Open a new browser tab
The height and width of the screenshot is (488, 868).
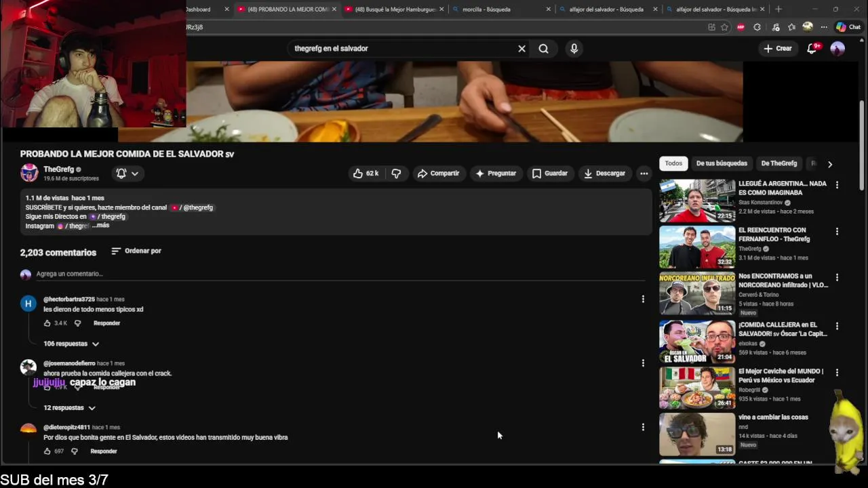point(778,9)
